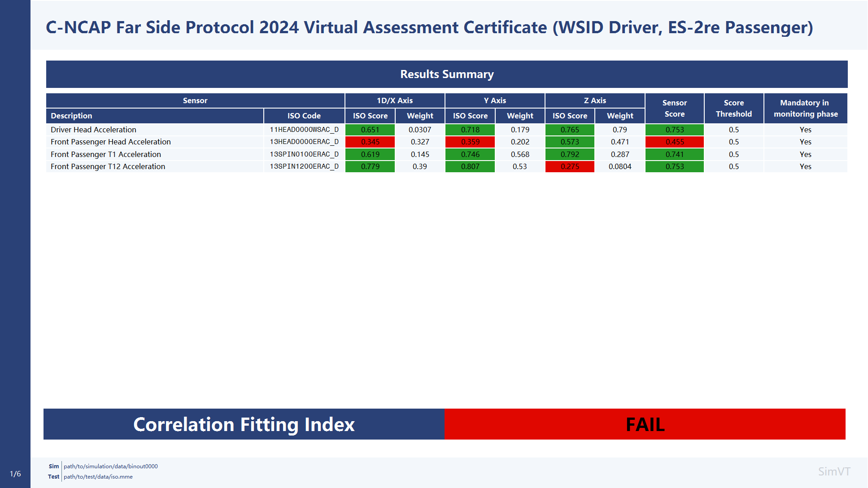
Task: Click the Description column header
Action: coord(155,116)
